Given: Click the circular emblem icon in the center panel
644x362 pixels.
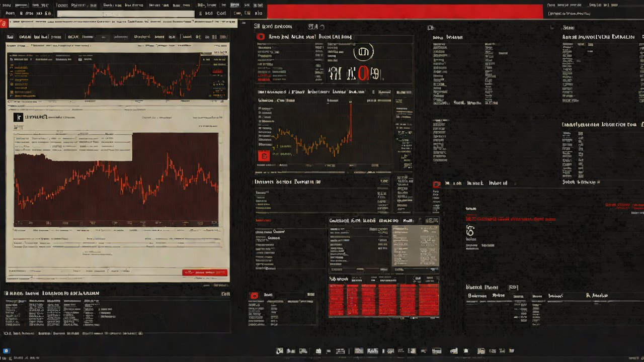Looking at the screenshot, I should click(363, 52).
